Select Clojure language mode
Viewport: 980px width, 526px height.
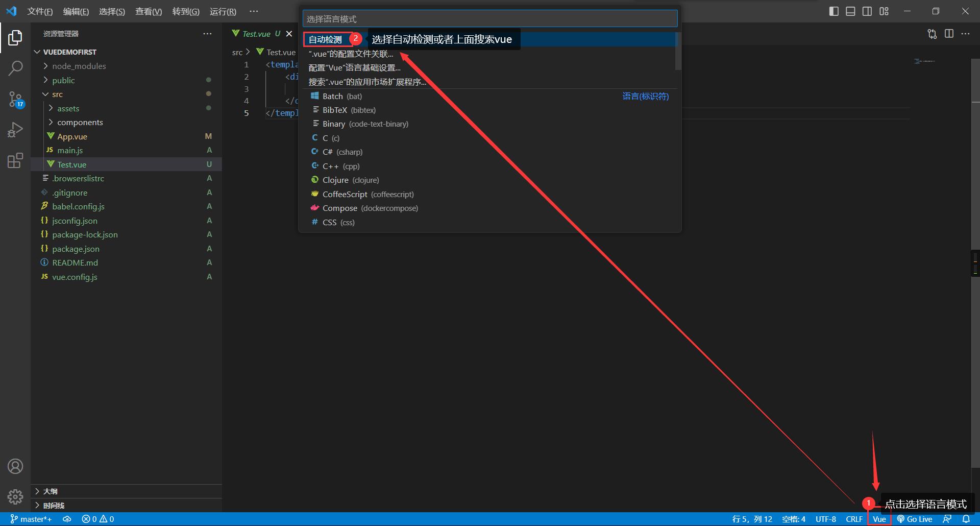489,180
